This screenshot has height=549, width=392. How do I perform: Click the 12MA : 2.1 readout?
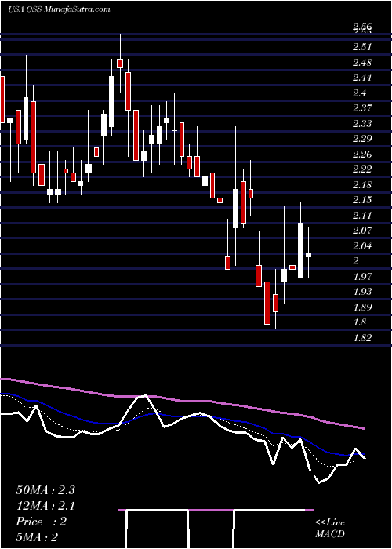coord(45,506)
